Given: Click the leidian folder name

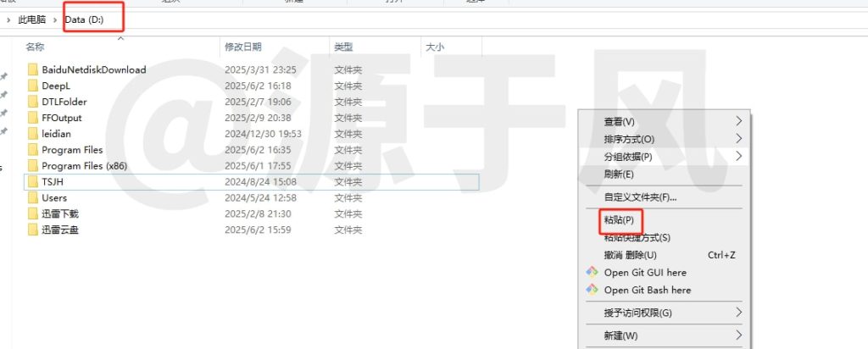Looking at the screenshot, I should point(56,134).
